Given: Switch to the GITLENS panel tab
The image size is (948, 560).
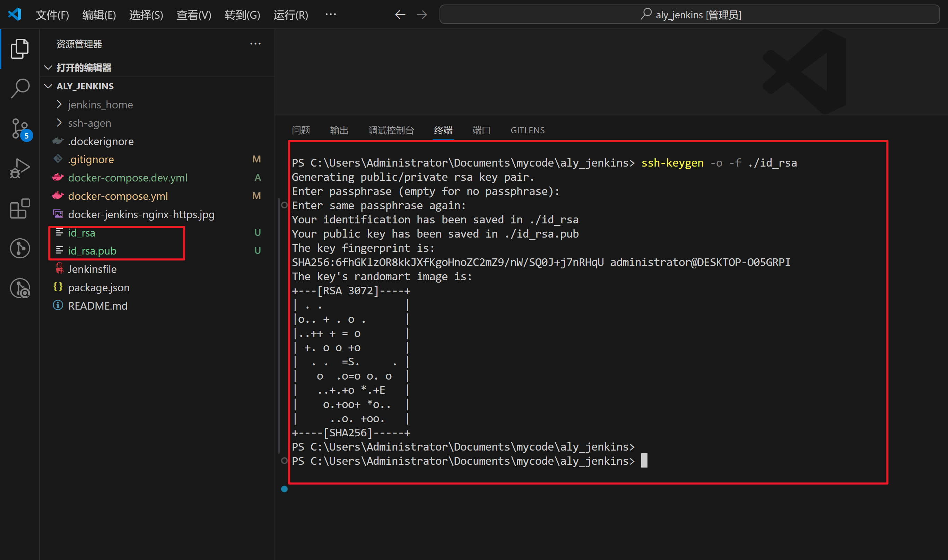Looking at the screenshot, I should [527, 130].
